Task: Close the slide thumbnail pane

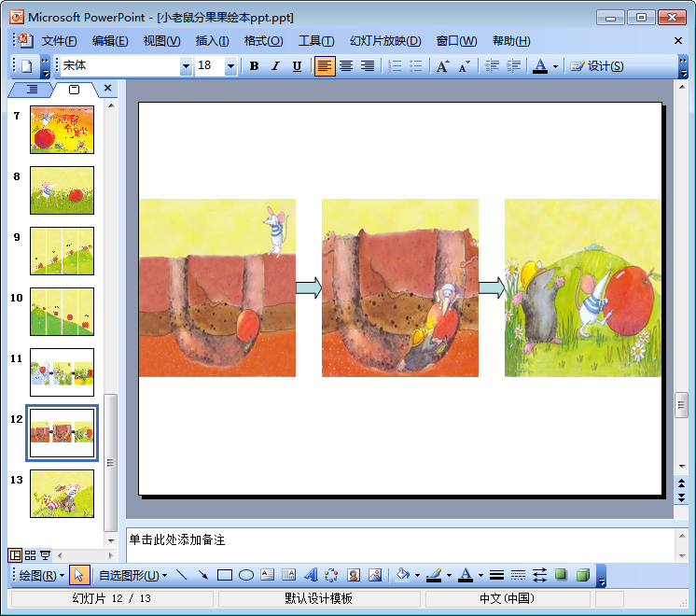Action: (x=107, y=88)
